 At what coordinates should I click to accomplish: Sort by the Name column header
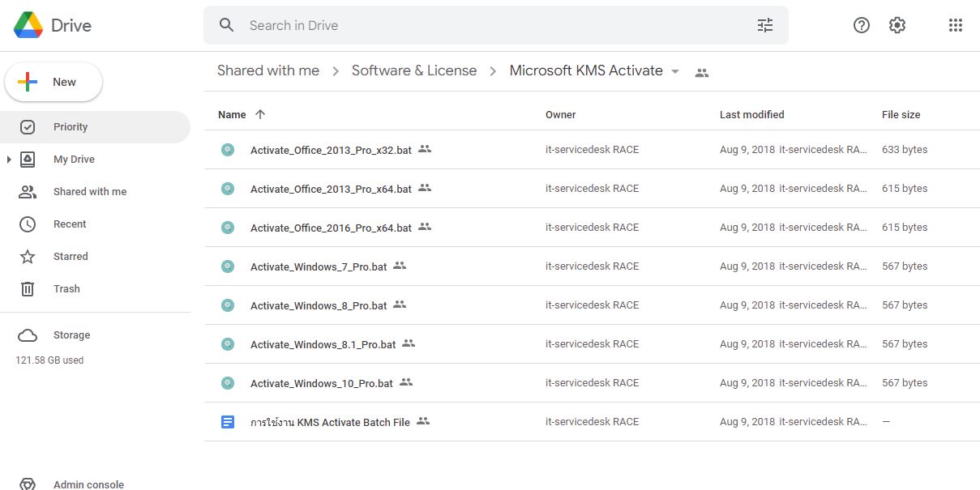[232, 114]
